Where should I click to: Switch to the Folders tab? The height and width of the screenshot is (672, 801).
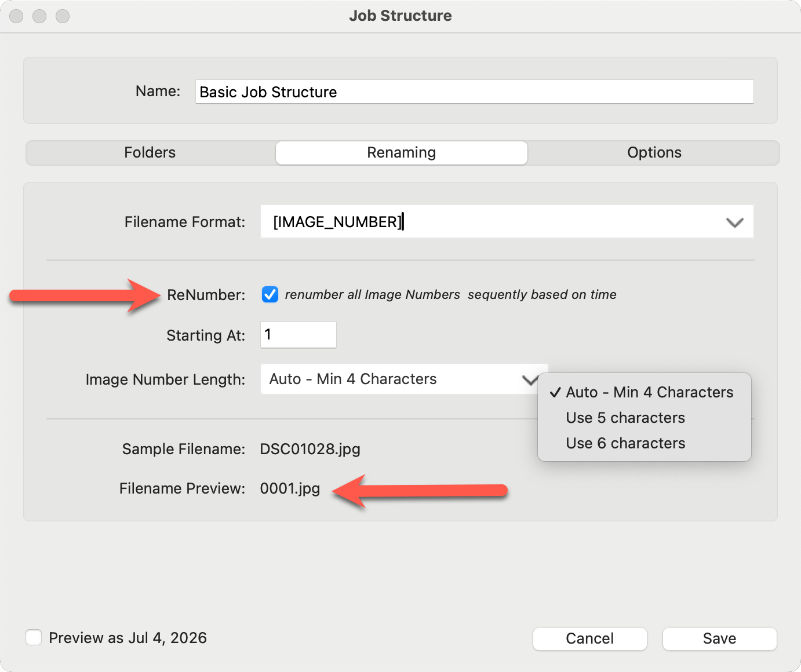150,153
